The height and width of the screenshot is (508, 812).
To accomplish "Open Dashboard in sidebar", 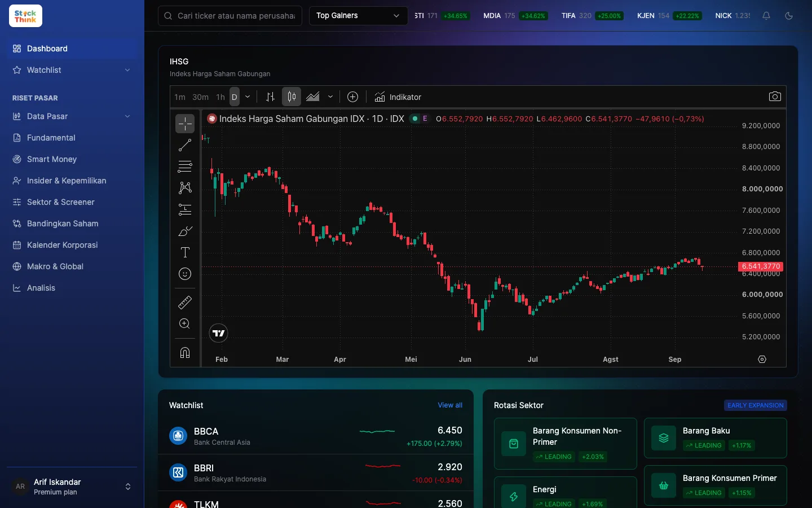I will (x=72, y=49).
